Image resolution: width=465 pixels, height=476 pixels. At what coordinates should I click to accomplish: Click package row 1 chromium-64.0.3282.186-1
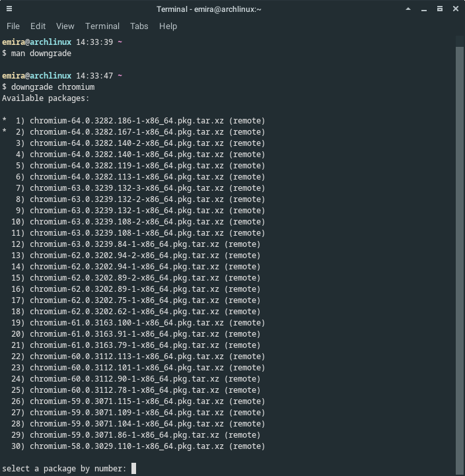(133, 121)
